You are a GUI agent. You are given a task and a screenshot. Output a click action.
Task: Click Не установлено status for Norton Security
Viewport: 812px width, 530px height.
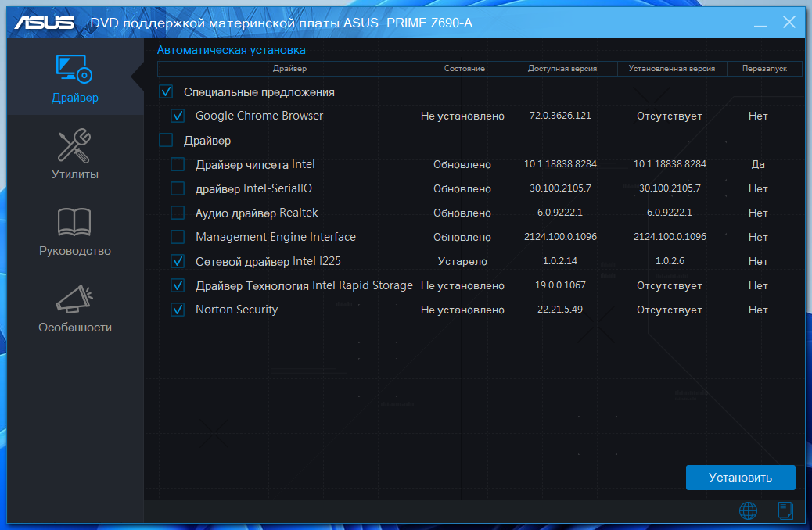pyautogui.click(x=462, y=310)
